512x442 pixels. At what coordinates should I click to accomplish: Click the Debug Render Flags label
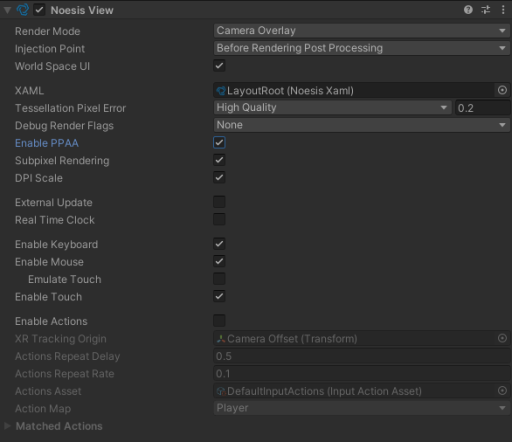pyautogui.click(x=64, y=126)
